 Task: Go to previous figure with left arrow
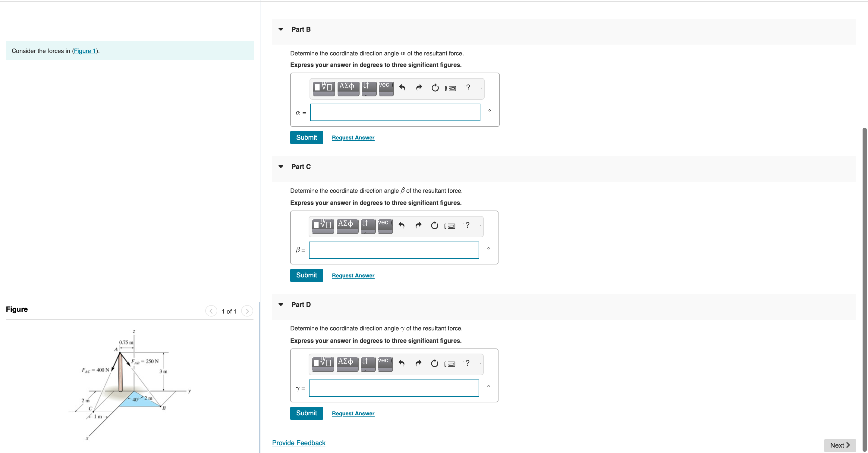pyautogui.click(x=211, y=311)
